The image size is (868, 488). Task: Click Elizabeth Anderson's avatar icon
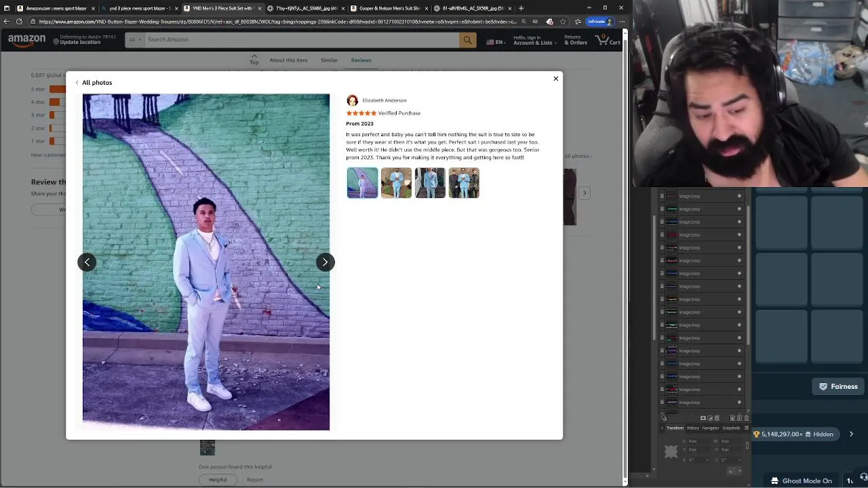[352, 100]
